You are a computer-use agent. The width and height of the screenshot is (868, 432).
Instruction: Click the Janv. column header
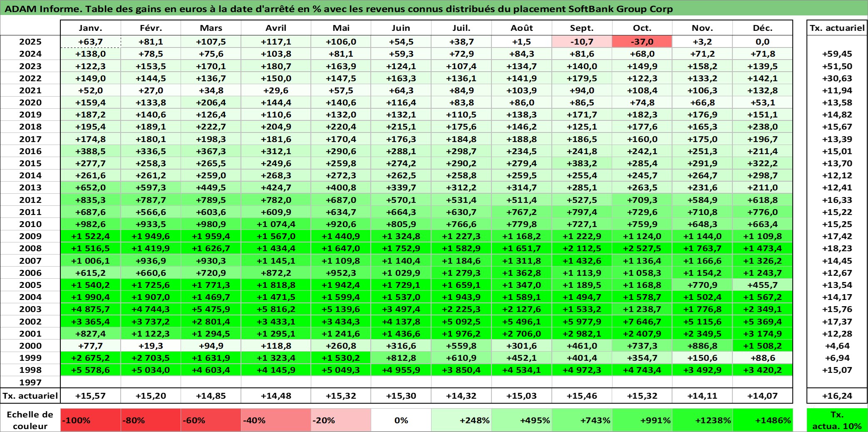coord(91,28)
